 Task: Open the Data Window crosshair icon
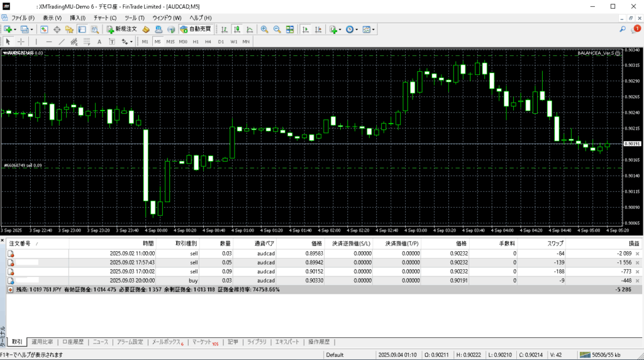(57, 29)
